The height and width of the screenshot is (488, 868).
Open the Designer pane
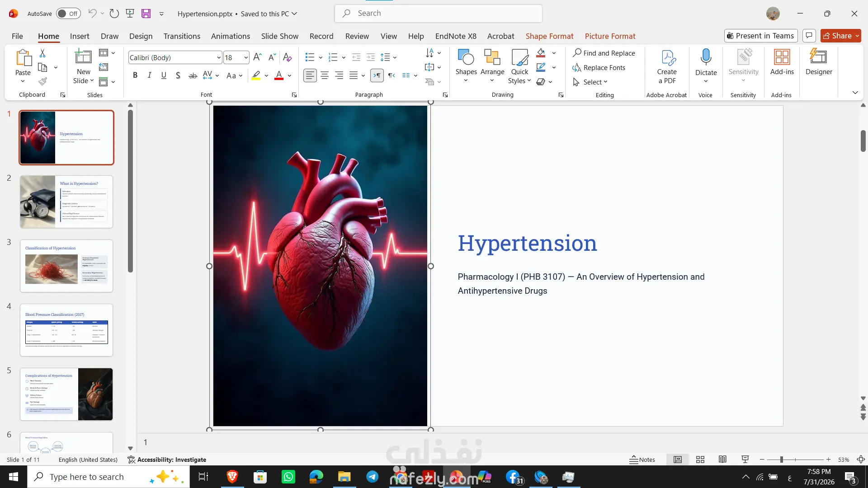pos(819,62)
